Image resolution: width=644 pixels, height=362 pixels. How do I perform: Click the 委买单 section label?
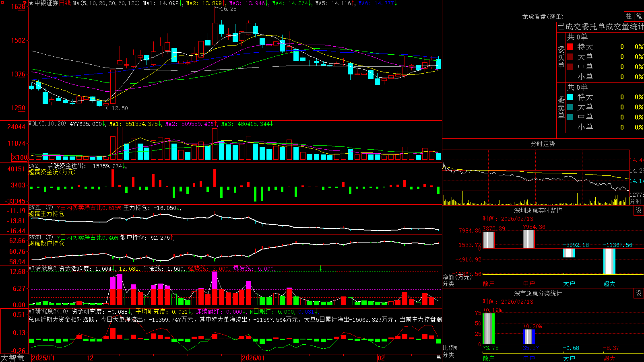tap(561, 57)
